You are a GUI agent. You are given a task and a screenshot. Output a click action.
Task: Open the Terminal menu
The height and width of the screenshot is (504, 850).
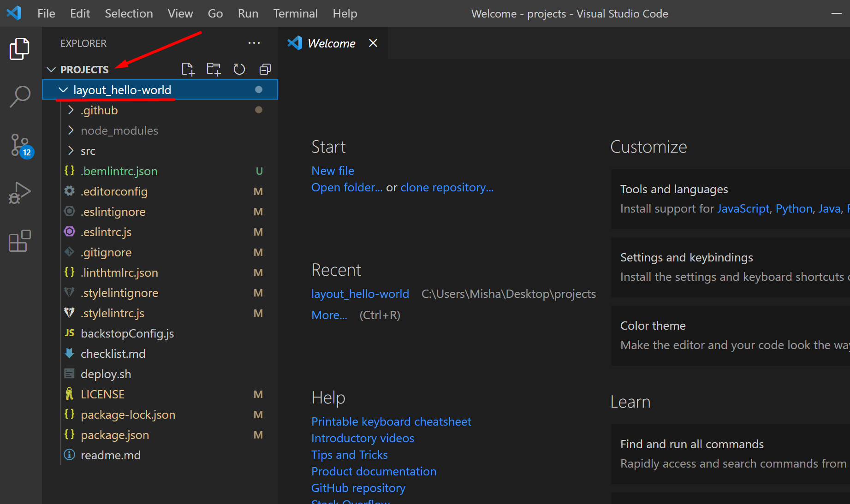295,13
